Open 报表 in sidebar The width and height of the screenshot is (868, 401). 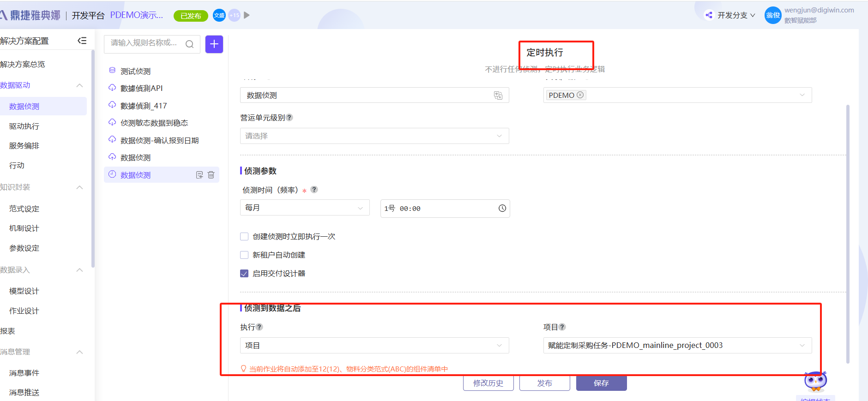(x=8, y=331)
